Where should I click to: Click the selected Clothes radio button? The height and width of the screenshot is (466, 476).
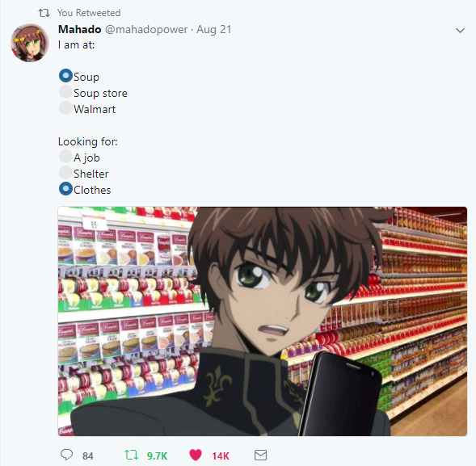pyautogui.click(x=65, y=189)
